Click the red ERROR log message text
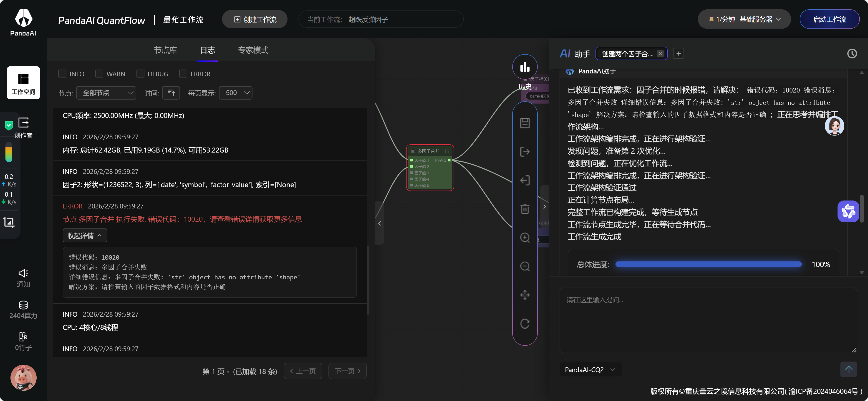This screenshot has width=868, height=401. point(182,219)
